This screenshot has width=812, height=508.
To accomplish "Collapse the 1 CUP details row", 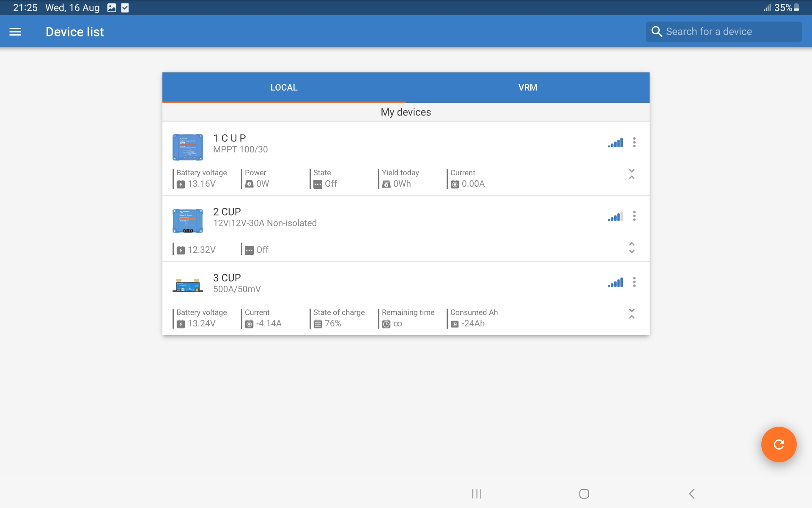I will pos(631,174).
